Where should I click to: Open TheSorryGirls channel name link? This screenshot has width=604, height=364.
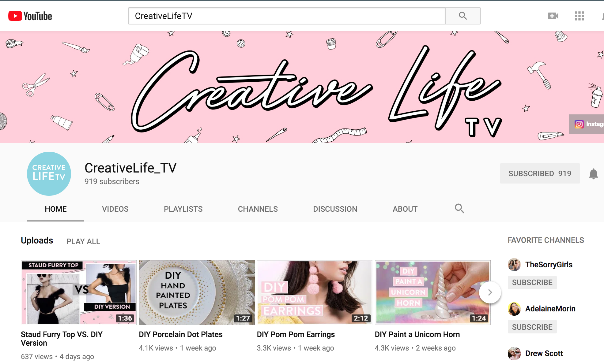point(549,265)
